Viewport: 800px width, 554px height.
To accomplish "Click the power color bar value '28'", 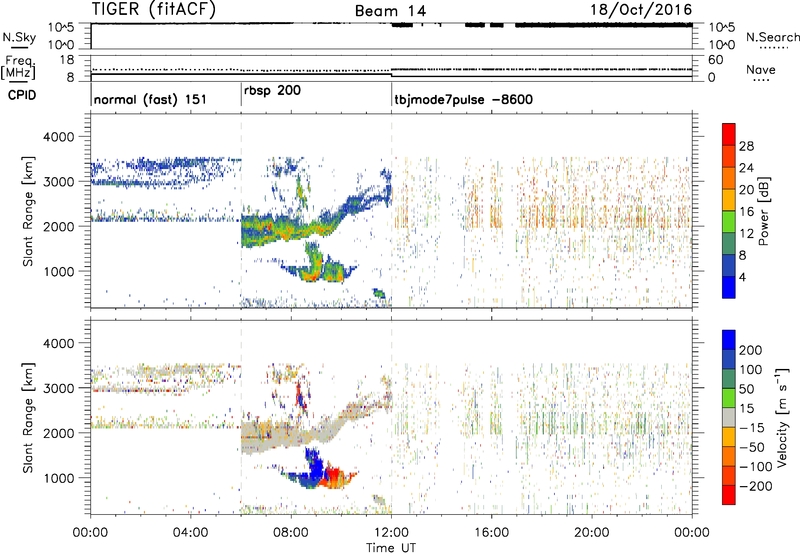I will (746, 146).
